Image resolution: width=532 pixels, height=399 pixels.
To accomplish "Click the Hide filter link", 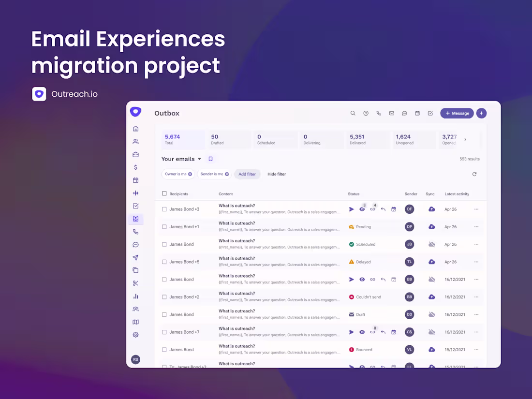I will click(276, 174).
